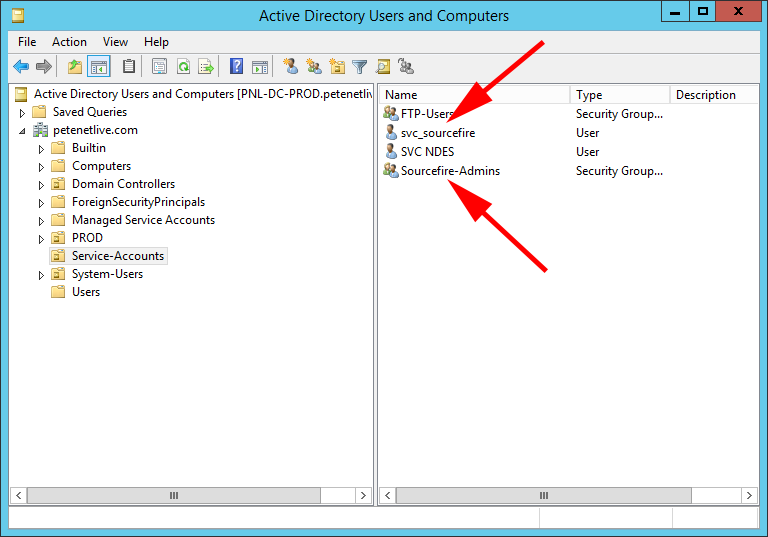
Task: Select the Sourcefire-Admins group entry
Action: click(450, 171)
